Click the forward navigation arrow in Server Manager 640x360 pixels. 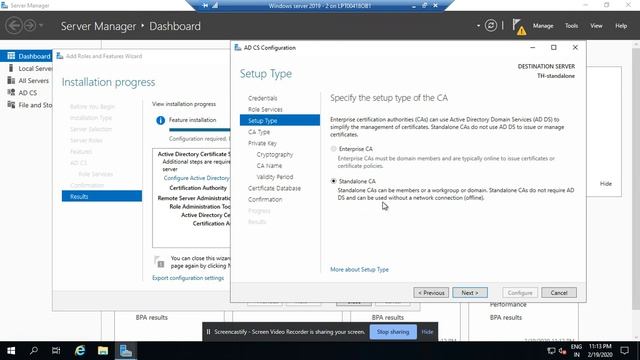pos(30,26)
